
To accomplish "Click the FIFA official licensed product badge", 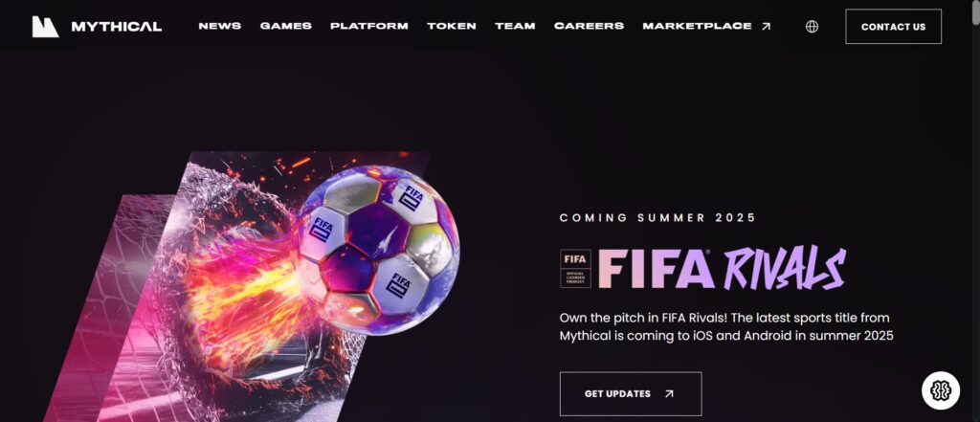I will coord(575,268).
